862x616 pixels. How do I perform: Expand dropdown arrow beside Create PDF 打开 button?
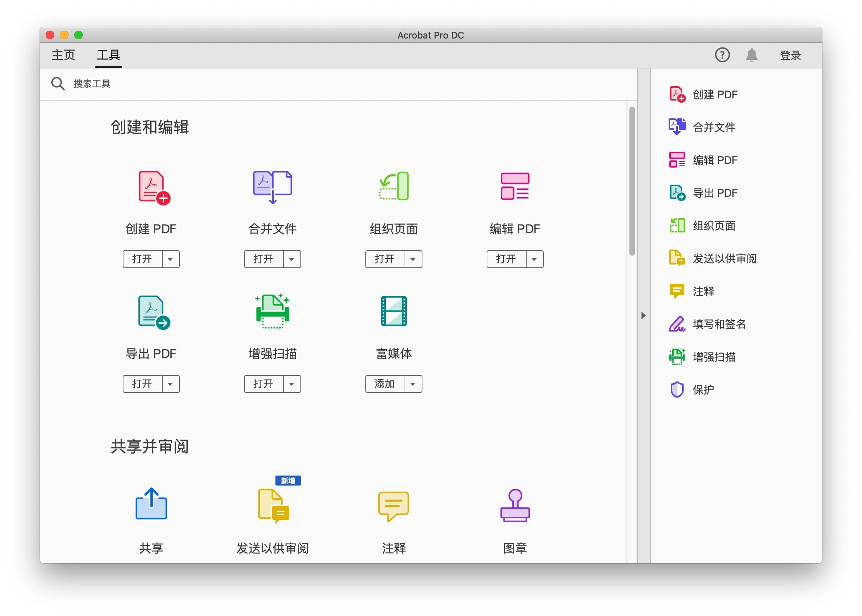pyautogui.click(x=171, y=259)
